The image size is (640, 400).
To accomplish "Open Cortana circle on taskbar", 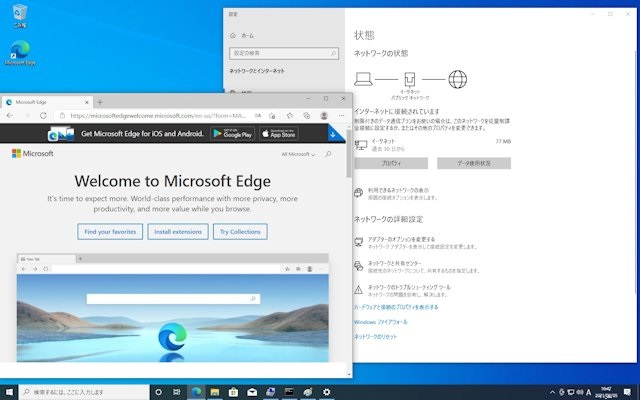I will [158, 392].
